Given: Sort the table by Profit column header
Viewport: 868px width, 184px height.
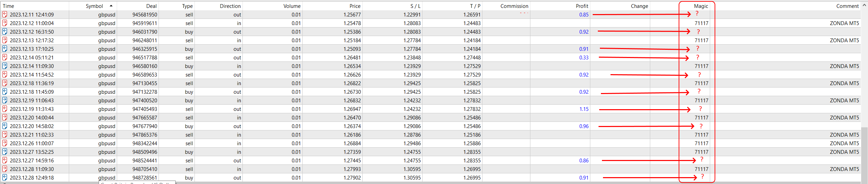Looking at the screenshot, I should (582, 6).
